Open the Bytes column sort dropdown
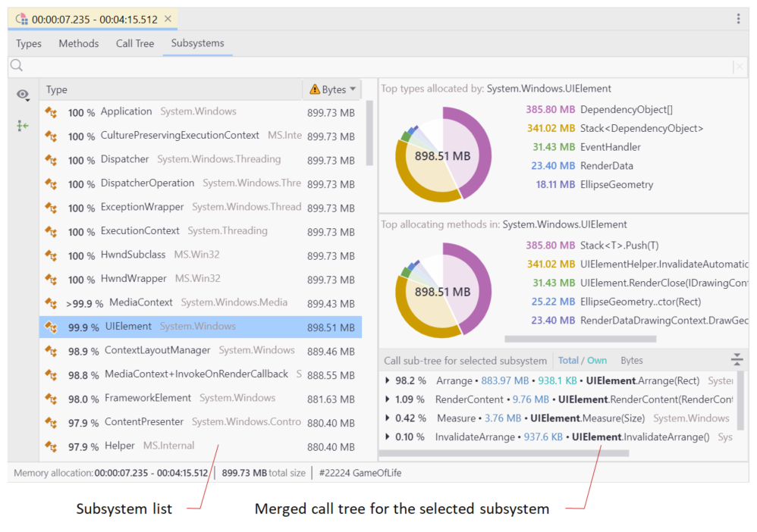The height and width of the screenshot is (532, 757). [353, 89]
